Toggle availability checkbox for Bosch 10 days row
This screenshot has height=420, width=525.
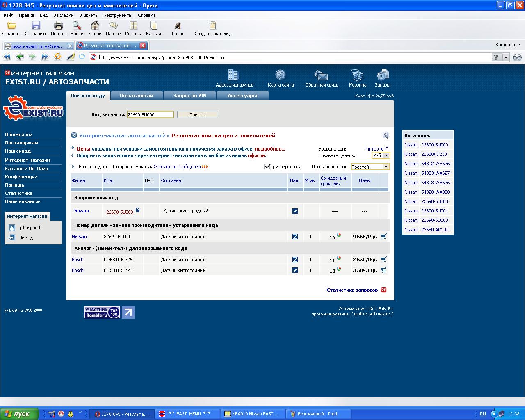[295, 270]
